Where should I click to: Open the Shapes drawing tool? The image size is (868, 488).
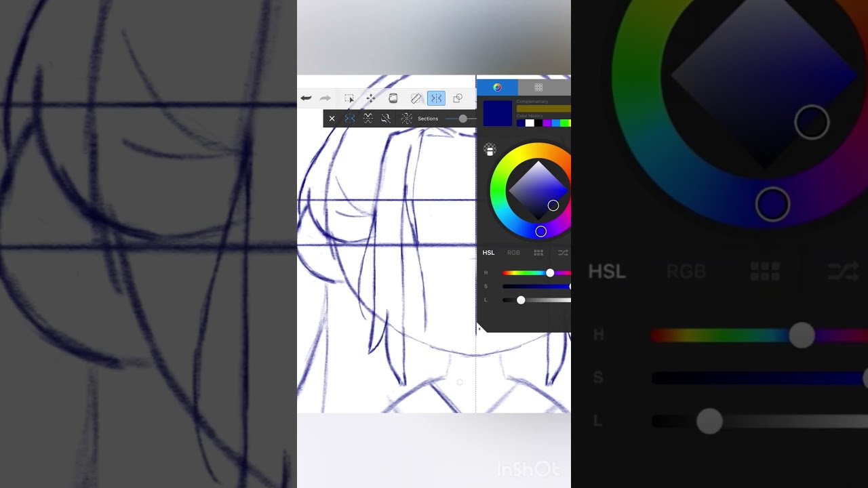[x=458, y=98]
